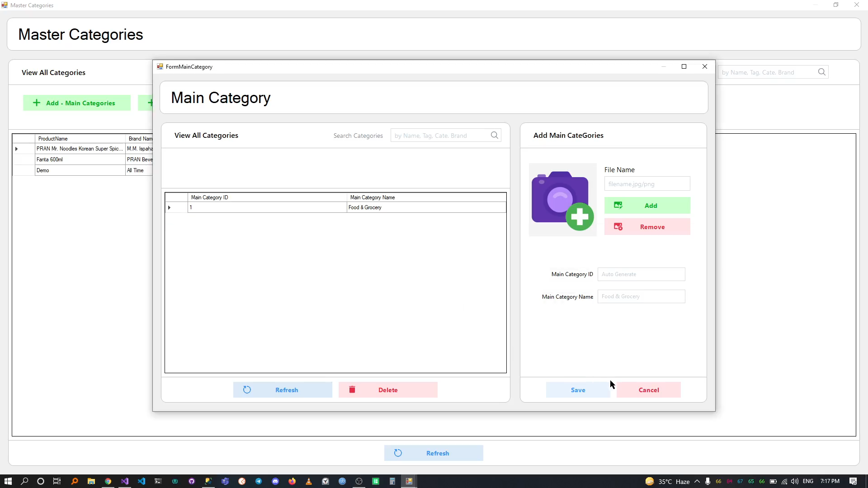Click magnifier icon in background search box
This screenshot has height=488, width=868.
pyautogui.click(x=821, y=72)
